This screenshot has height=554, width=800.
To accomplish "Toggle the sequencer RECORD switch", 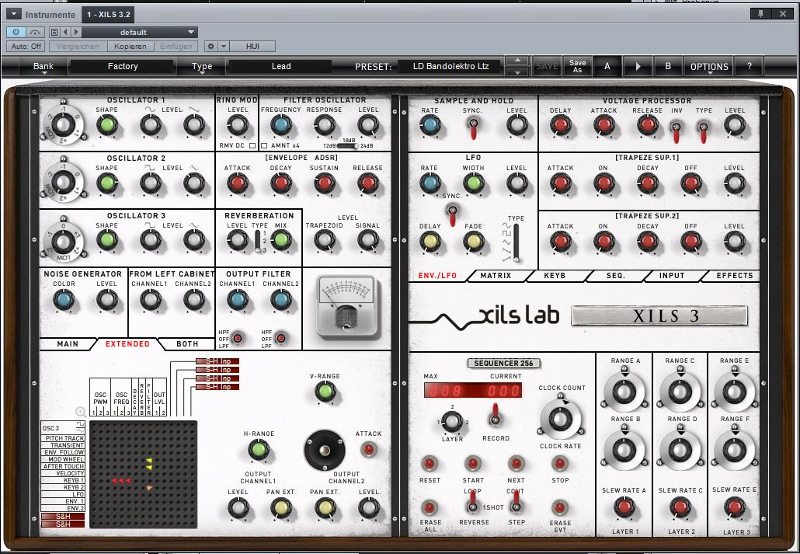I will [x=494, y=414].
